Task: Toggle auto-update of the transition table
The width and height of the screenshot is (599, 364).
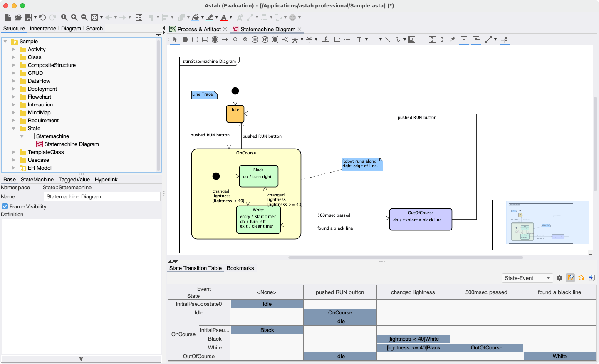Action: point(570,278)
